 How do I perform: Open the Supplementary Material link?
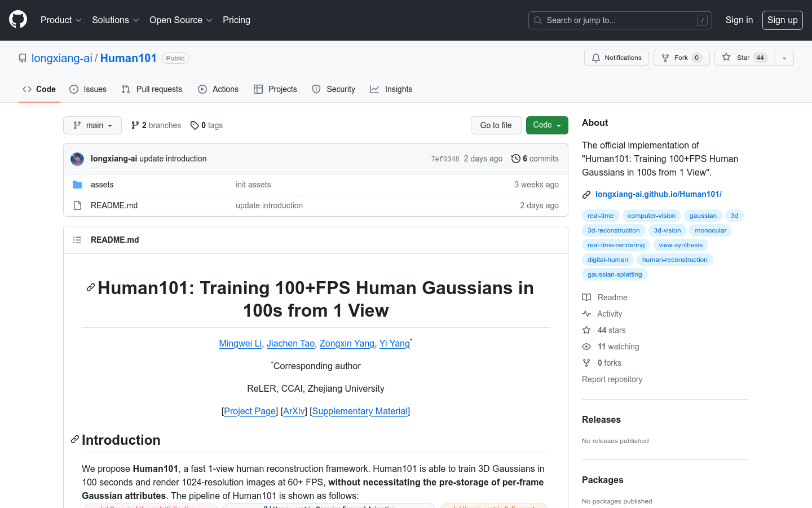tap(360, 411)
